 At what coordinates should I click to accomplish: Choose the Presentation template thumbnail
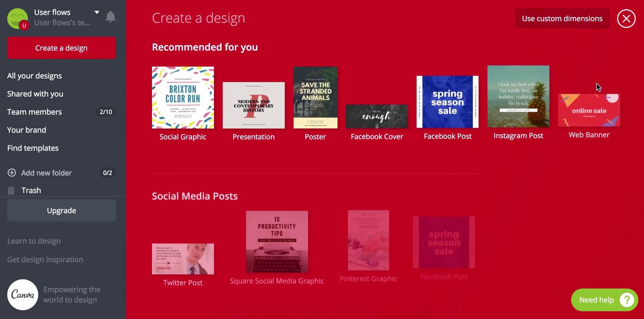click(x=254, y=105)
